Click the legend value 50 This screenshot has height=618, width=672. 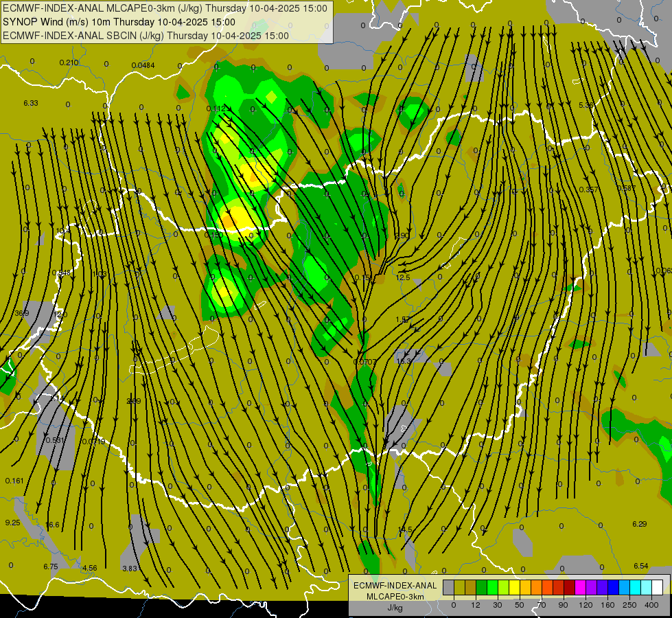pyautogui.click(x=520, y=605)
